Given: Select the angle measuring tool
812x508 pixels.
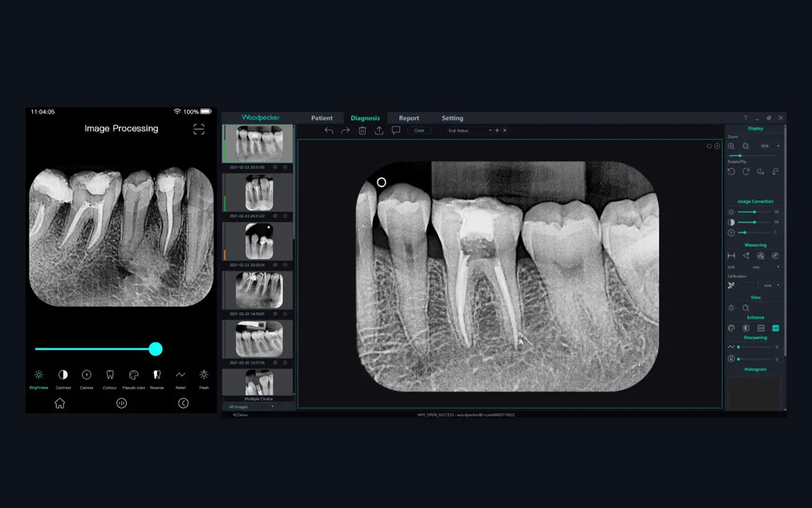Looking at the screenshot, I should pyautogui.click(x=746, y=256).
